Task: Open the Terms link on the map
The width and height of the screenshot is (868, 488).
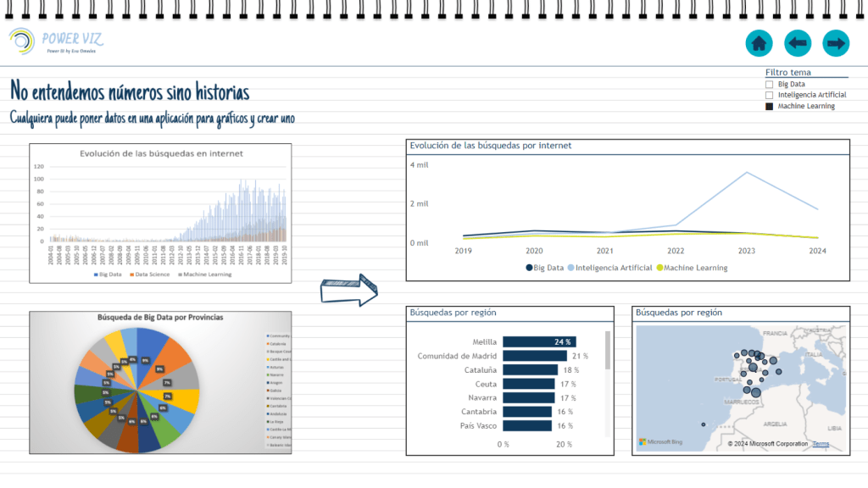Action: 821,444
